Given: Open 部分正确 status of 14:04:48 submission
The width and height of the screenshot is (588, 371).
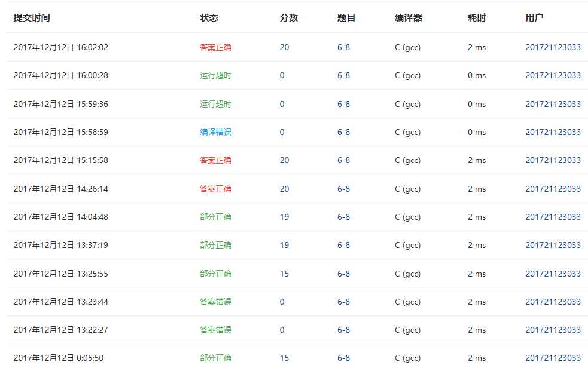Looking at the screenshot, I should tap(215, 217).
